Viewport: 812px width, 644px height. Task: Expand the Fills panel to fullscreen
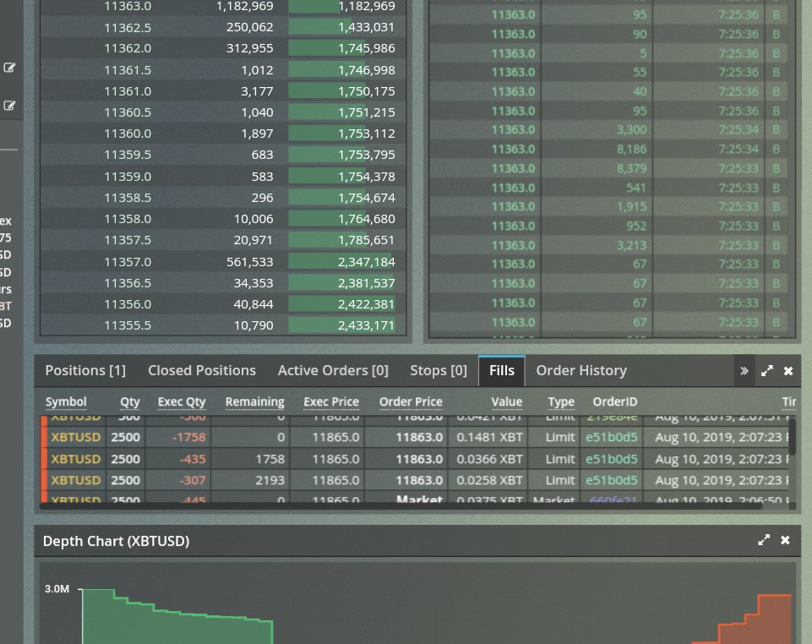pos(767,371)
